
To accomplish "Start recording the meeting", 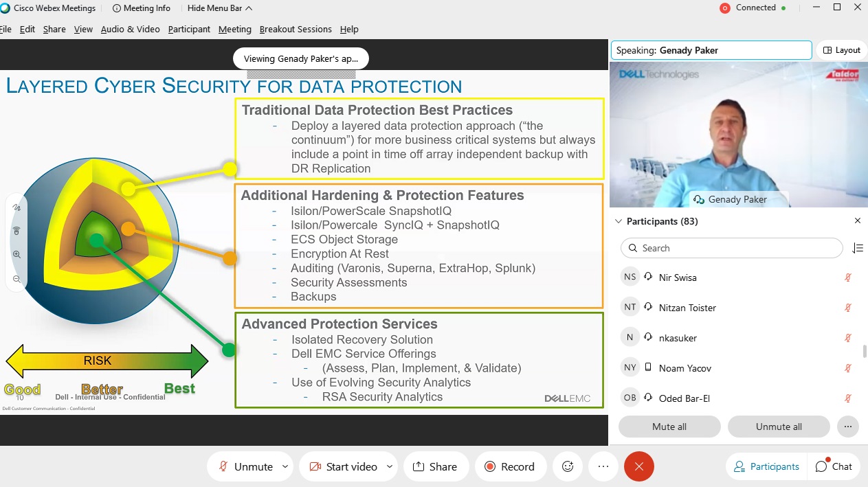I will point(509,466).
